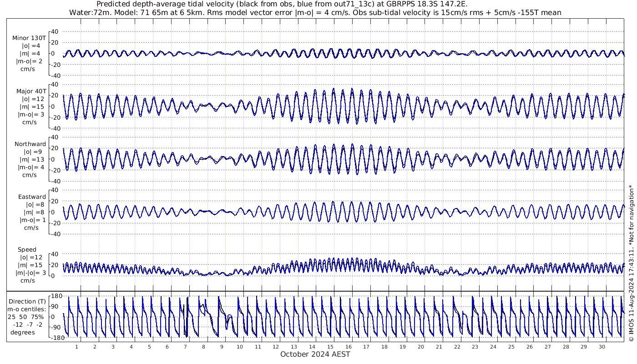The width and height of the screenshot is (637, 364).
Task: Click day tick label '18' on x-axis
Action: coord(384,346)
